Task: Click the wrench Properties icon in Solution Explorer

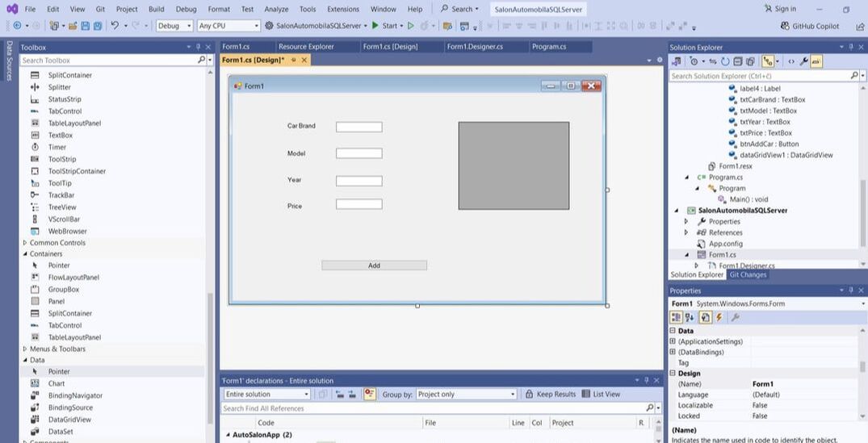Action: click(803, 61)
